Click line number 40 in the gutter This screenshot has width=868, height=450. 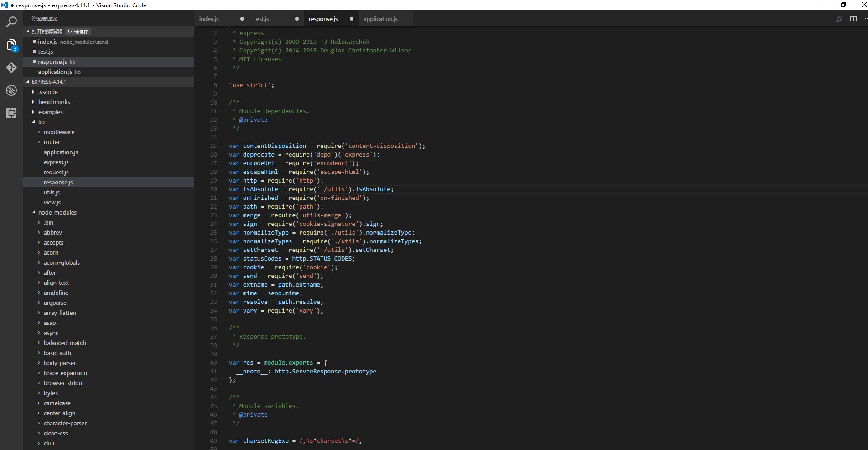coord(213,363)
